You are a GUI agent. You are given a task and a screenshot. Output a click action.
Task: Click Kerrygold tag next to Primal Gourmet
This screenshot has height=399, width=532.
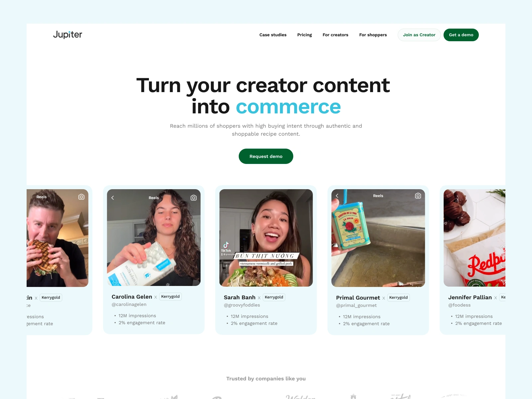click(x=399, y=298)
